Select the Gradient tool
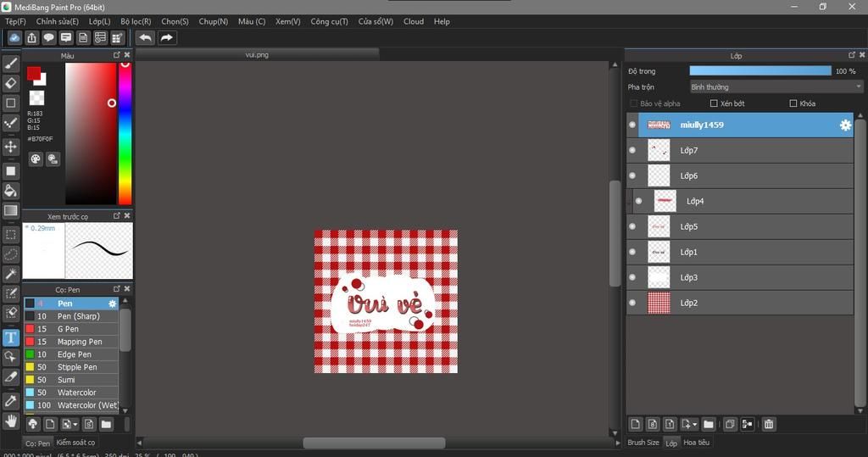 (10, 210)
